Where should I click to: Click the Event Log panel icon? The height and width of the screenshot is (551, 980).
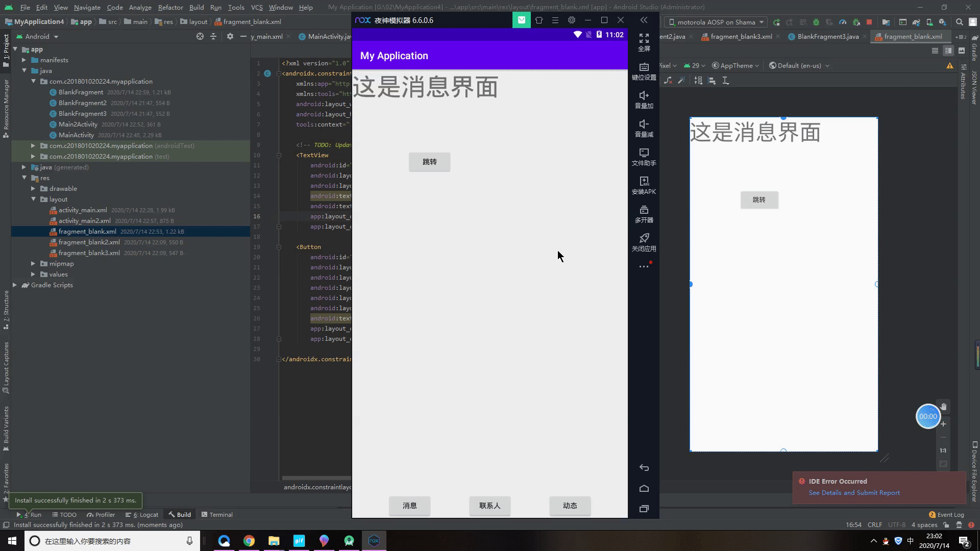click(x=931, y=514)
